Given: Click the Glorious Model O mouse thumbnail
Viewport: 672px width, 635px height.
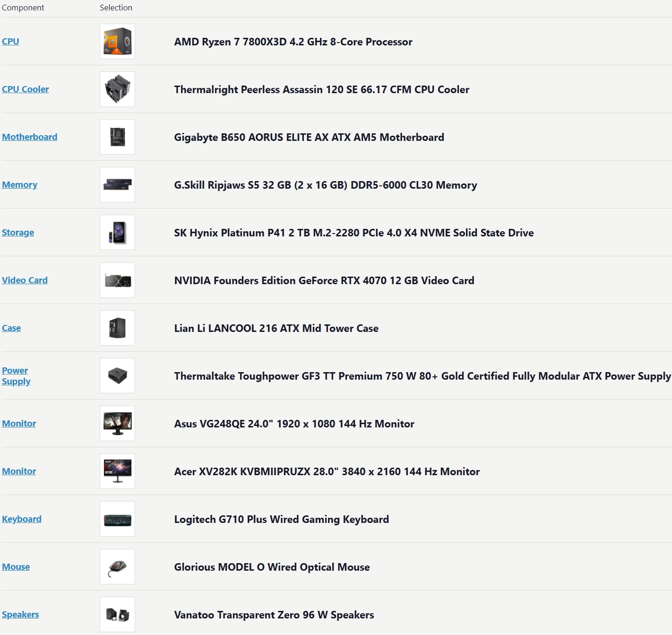Looking at the screenshot, I should 117,566.
